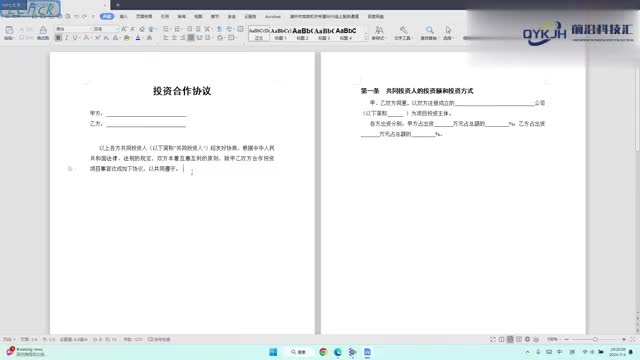Image resolution: width=640 pixels, height=360 pixels.
Task: Switch to the 页面布局 Page Layout tab
Action: tap(144, 16)
